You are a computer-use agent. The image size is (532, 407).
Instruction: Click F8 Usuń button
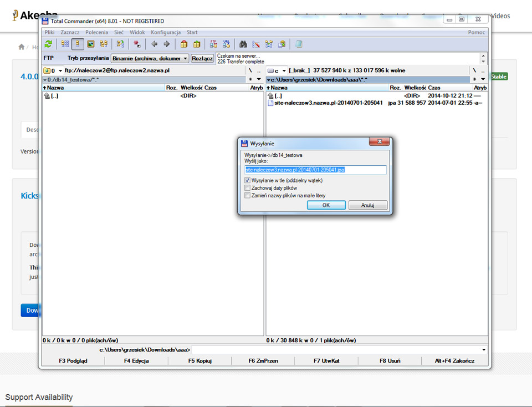point(390,361)
